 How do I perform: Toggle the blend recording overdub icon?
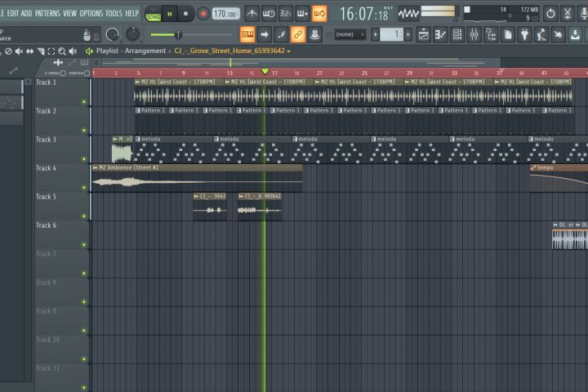point(302,14)
